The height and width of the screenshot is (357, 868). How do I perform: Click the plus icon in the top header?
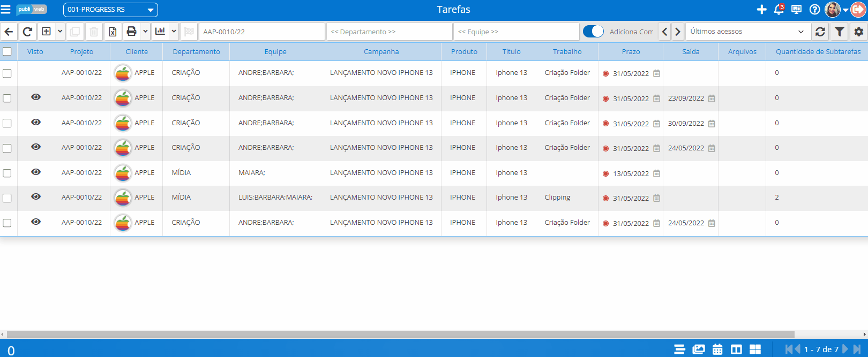point(761,10)
